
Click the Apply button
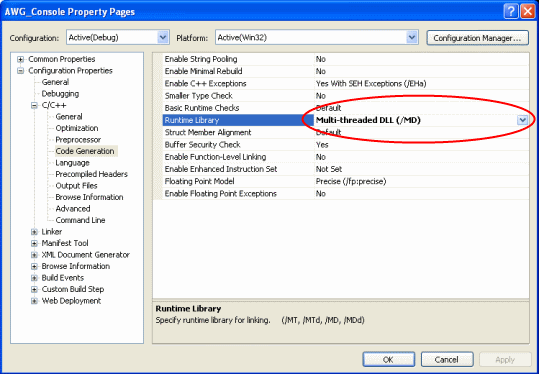point(505,360)
